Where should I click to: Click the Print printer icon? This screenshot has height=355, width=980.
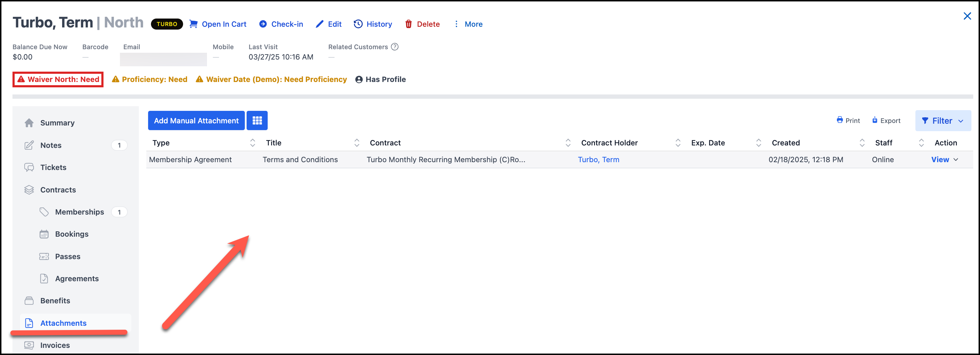click(840, 120)
